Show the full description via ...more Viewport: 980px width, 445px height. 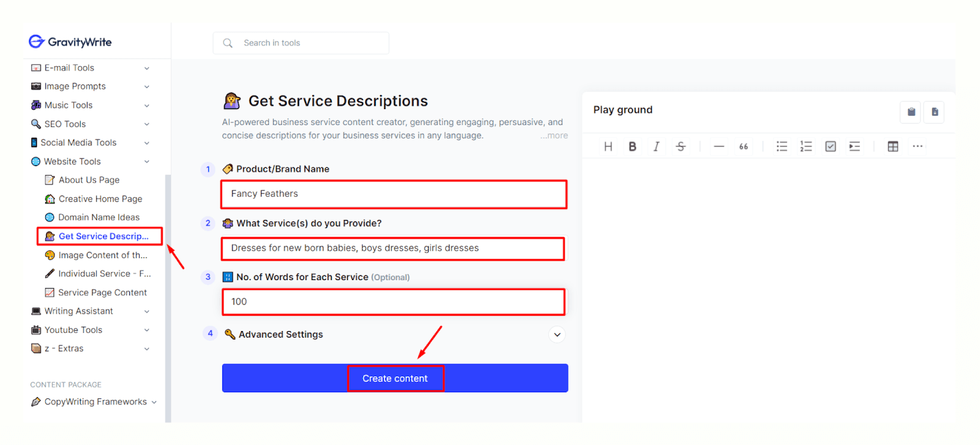click(x=554, y=136)
